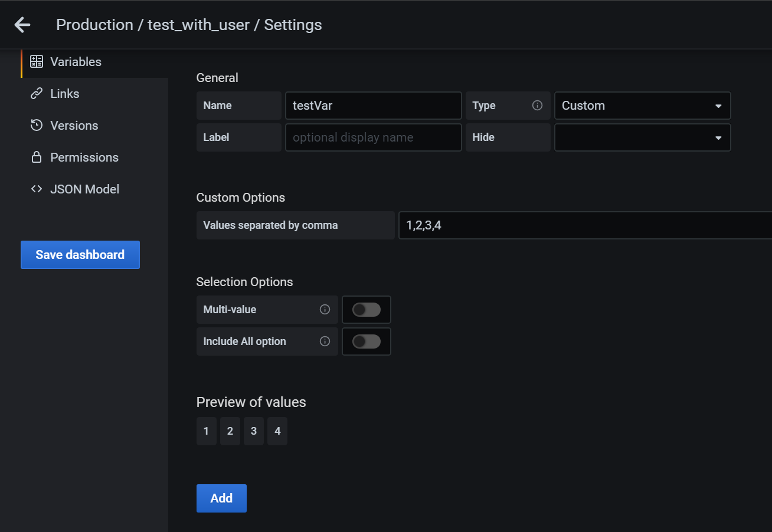Select preview value 3
The width and height of the screenshot is (772, 532).
point(253,431)
